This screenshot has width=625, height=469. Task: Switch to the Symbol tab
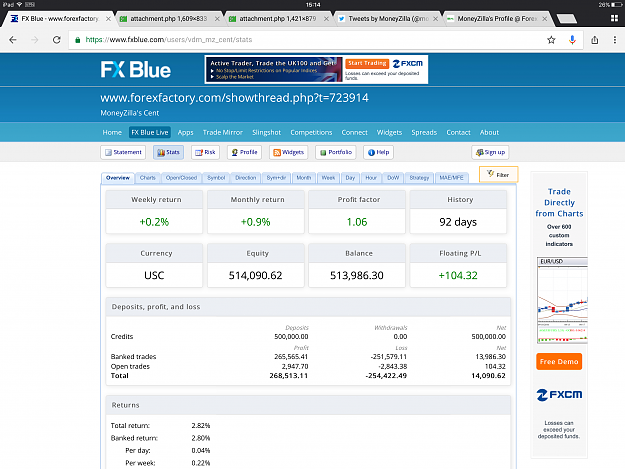[x=216, y=178]
